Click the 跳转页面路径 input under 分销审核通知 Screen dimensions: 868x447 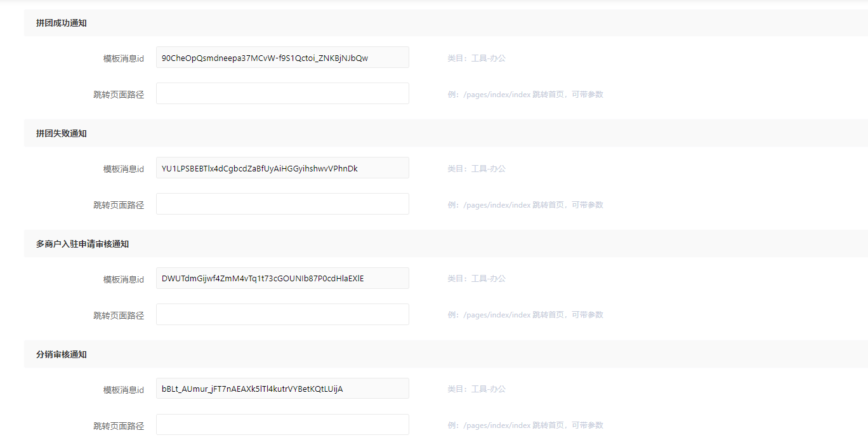click(x=282, y=425)
